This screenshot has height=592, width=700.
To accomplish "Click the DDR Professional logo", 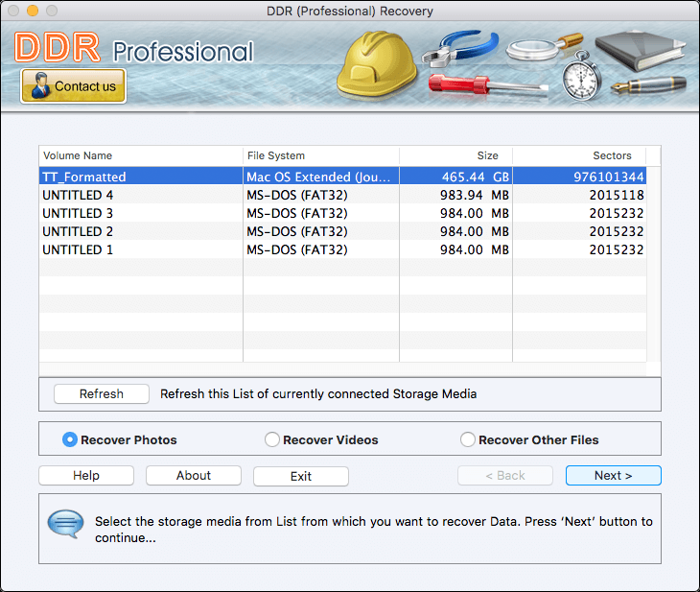I will coord(133,48).
